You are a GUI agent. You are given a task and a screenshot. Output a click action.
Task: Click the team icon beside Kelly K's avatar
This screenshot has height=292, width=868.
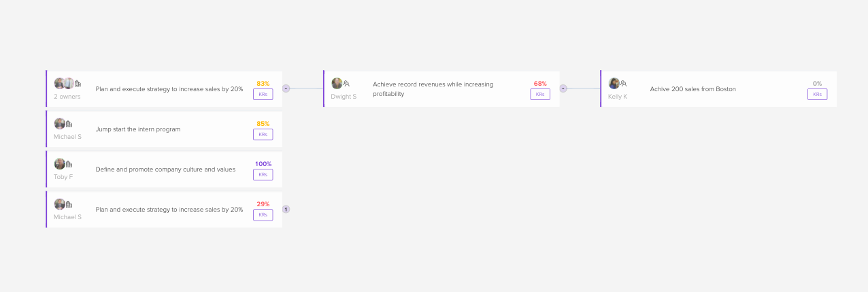(624, 84)
